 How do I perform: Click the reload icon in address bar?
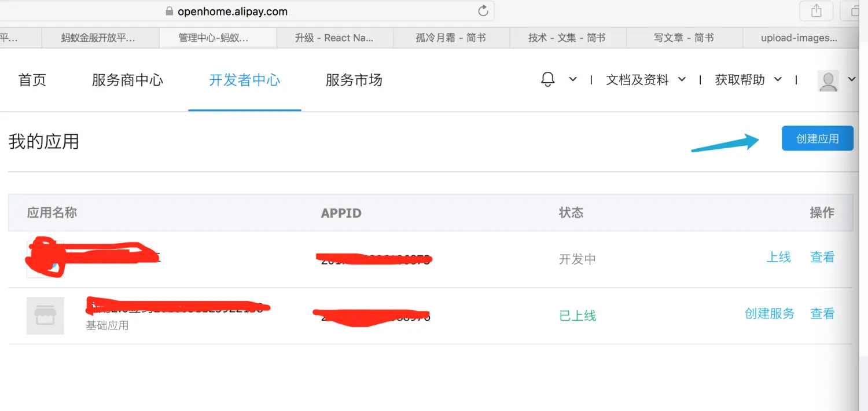pos(483,11)
